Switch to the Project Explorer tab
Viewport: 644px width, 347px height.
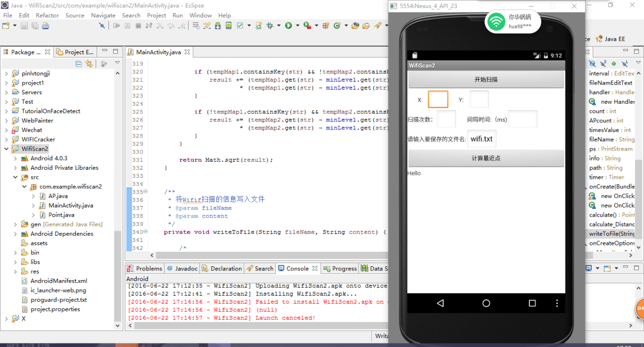[74, 52]
